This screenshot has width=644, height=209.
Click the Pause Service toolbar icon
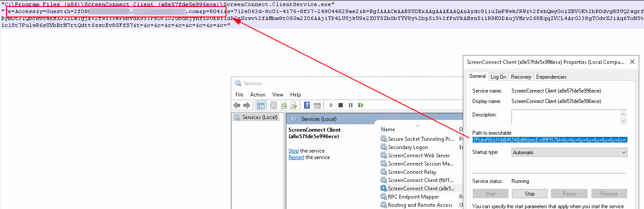(x=351, y=105)
